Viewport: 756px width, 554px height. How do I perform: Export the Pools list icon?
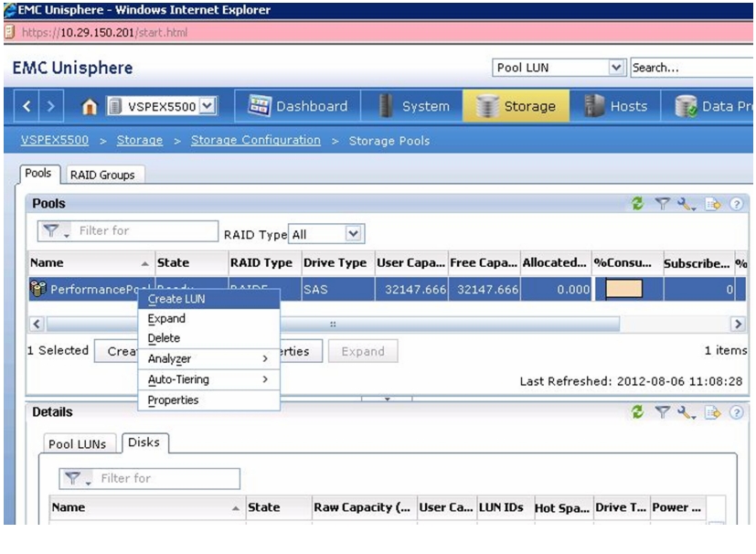tap(713, 204)
